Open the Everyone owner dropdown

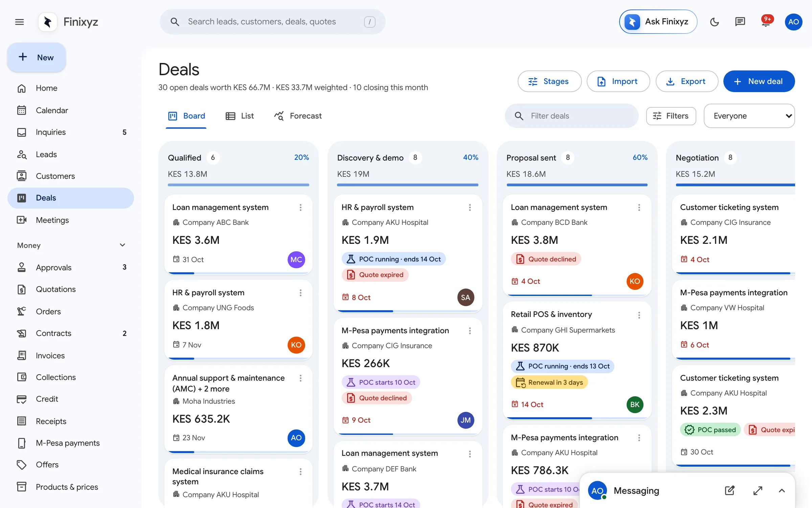click(x=749, y=116)
